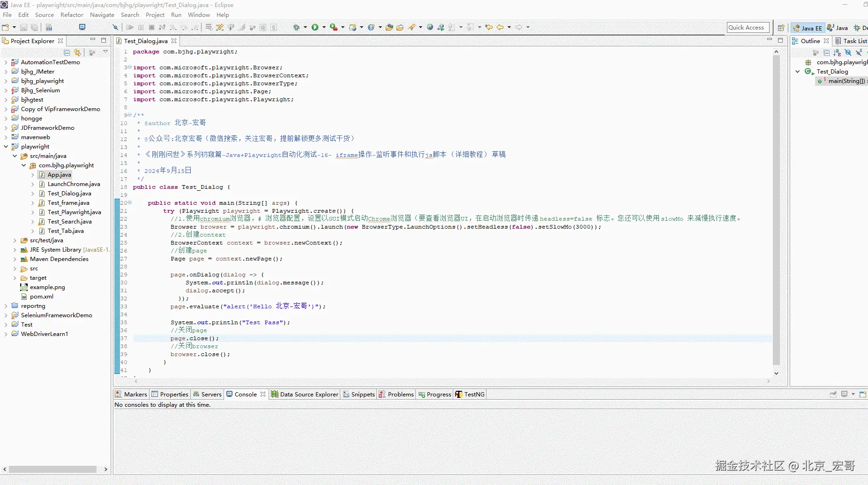
Task: Open the Refactor menu
Action: [72, 15]
